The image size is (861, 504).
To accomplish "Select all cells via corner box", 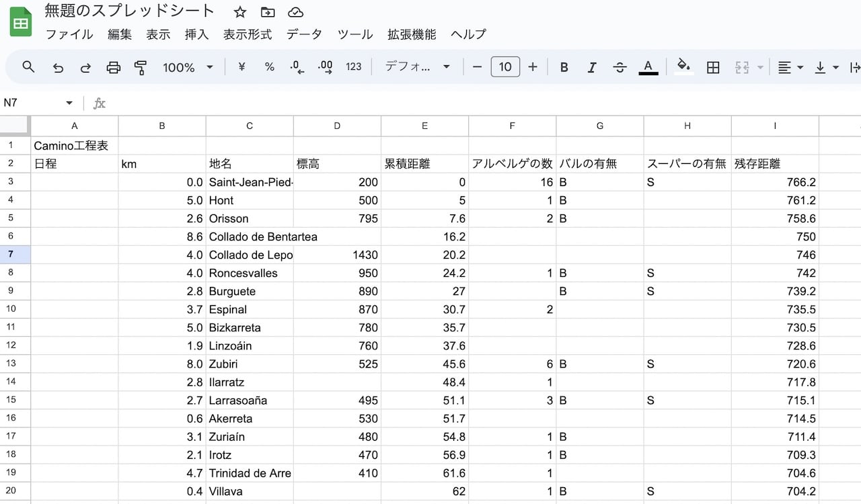I will pyautogui.click(x=15, y=126).
